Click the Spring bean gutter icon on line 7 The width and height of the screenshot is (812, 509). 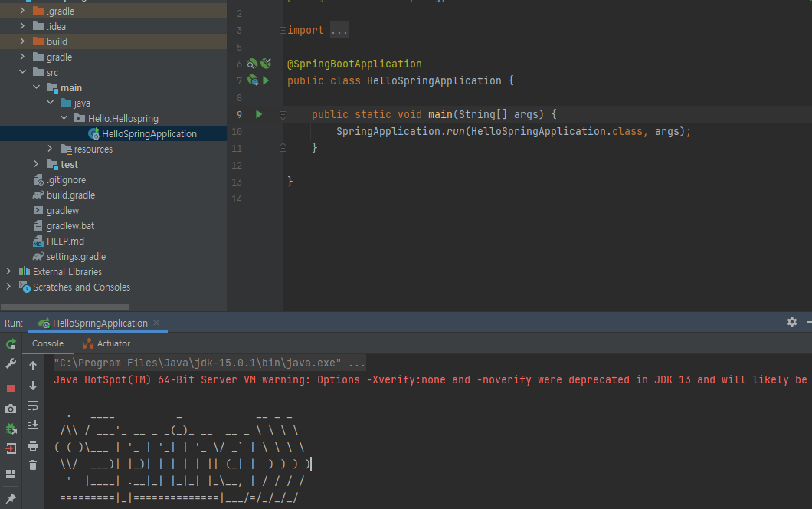253,80
